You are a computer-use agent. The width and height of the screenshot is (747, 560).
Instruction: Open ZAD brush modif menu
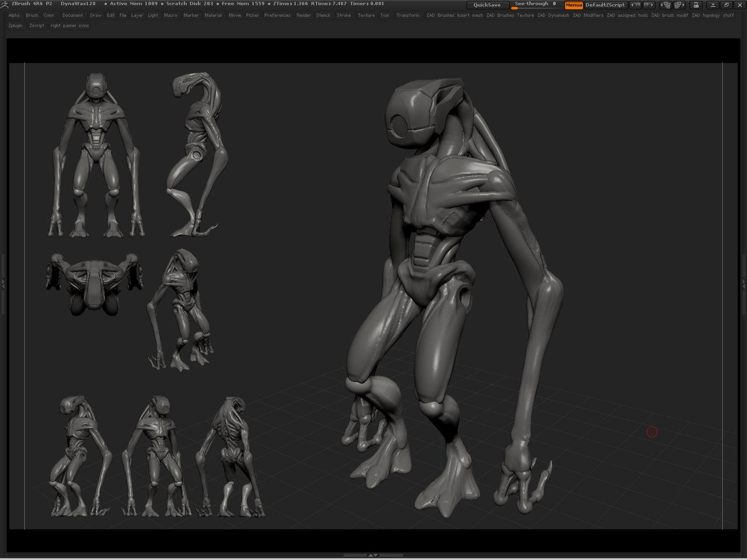pyautogui.click(x=669, y=15)
